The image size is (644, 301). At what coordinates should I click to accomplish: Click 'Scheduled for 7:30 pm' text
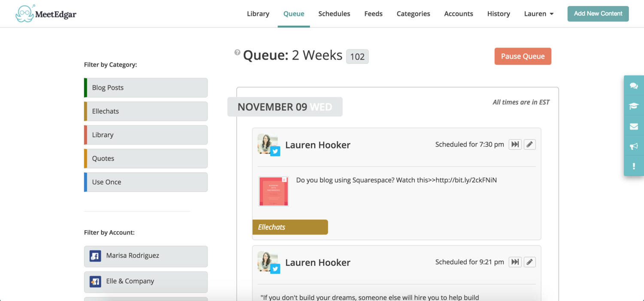pos(470,144)
